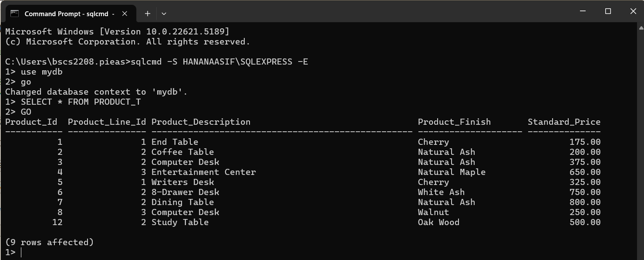Close the terminal window
The image size is (644, 260).
tap(633, 11)
